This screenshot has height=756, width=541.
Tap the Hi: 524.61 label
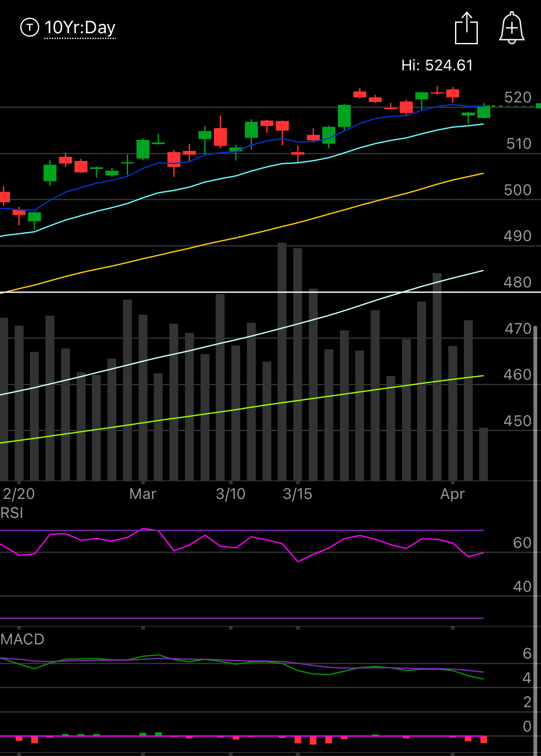[x=437, y=65]
